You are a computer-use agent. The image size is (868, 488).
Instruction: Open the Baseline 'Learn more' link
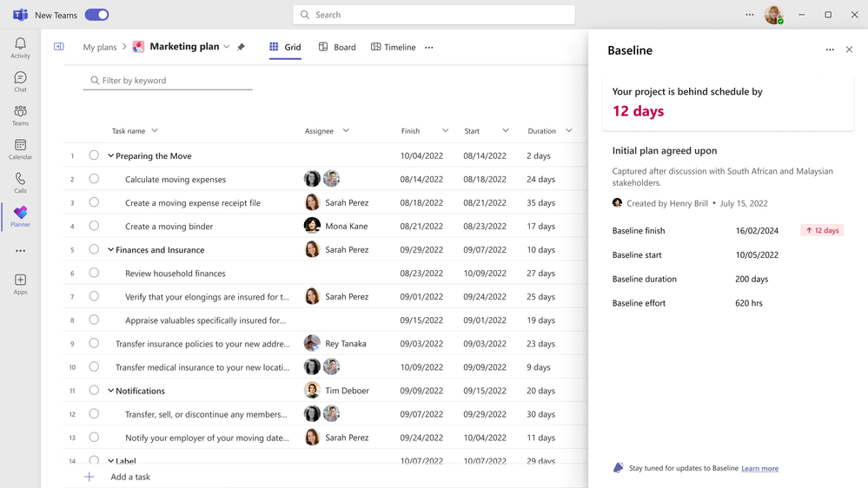click(759, 468)
